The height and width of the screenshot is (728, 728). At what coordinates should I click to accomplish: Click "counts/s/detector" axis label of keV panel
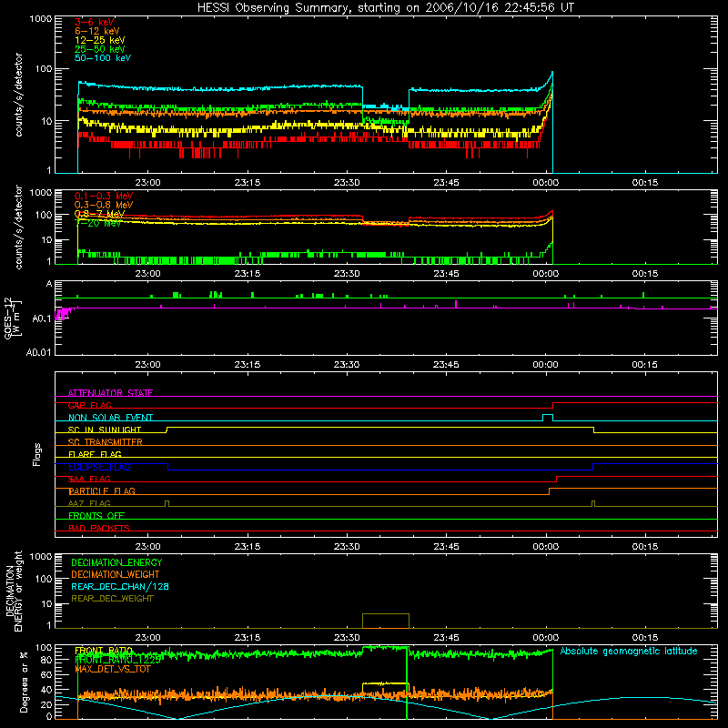(x=18, y=95)
